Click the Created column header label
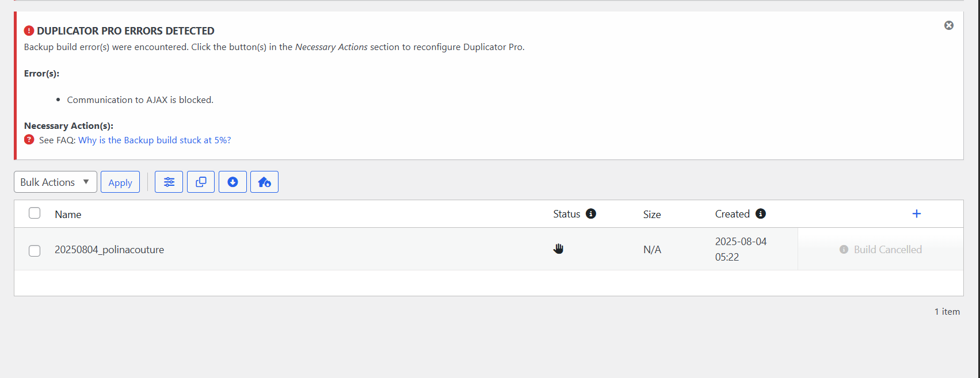Image resolution: width=980 pixels, height=378 pixels. click(732, 214)
